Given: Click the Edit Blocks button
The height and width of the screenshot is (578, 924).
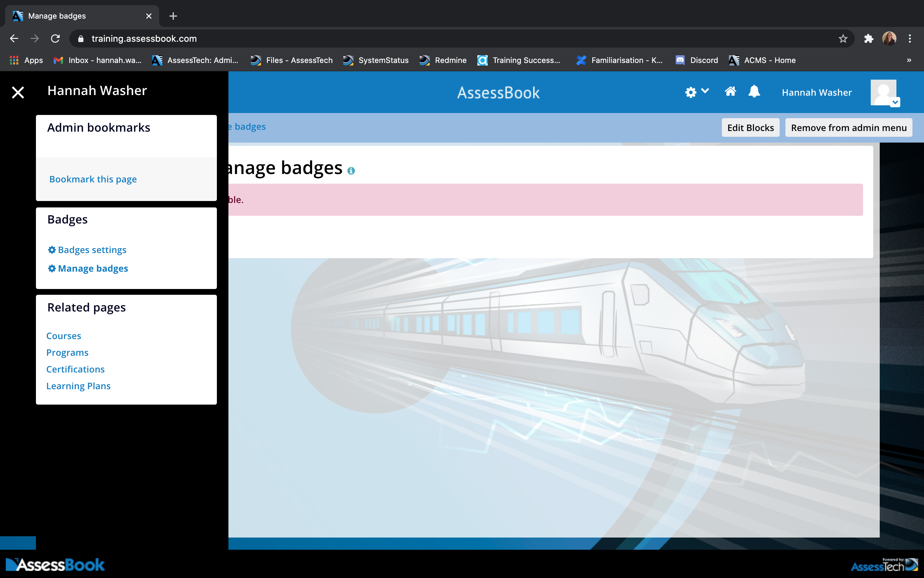Looking at the screenshot, I should [750, 128].
